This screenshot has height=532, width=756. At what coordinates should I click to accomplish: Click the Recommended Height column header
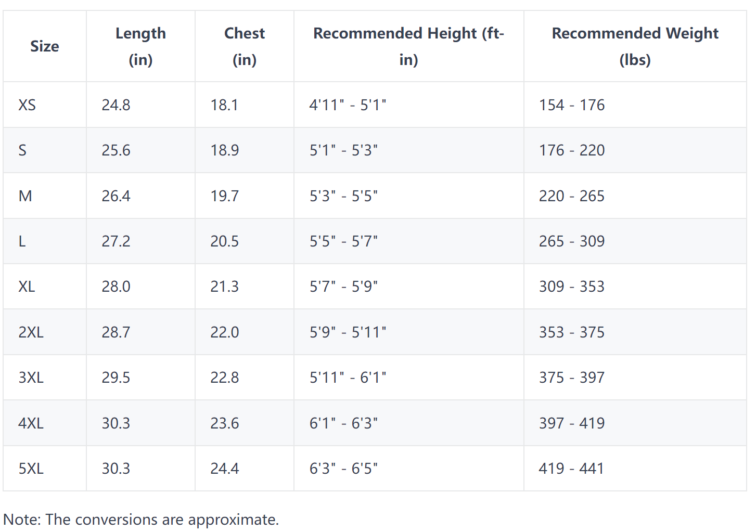[x=408, y=46]
